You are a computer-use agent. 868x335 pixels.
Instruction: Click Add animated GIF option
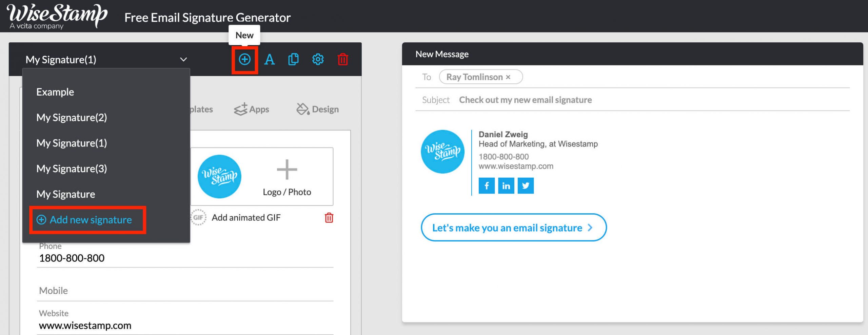tap(245, 217)
